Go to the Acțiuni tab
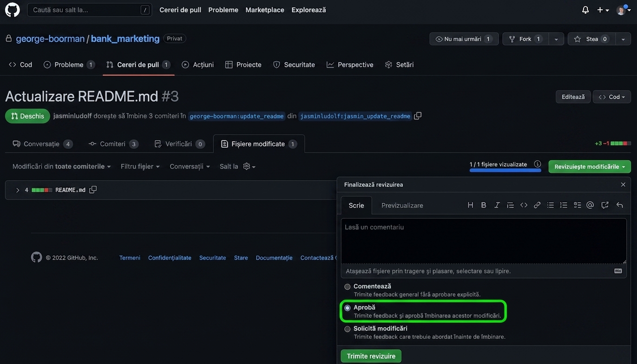This screenshot has width=637, height=364. pyautogui.click(x=198, y=65)
